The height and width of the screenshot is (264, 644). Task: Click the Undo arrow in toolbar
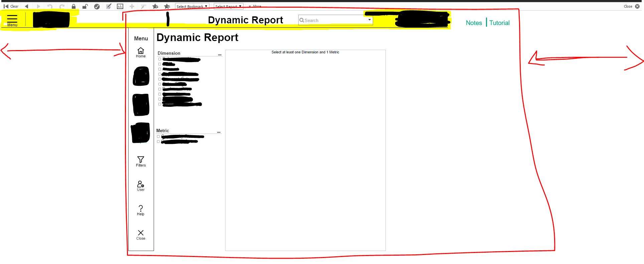tap(50, 6)
